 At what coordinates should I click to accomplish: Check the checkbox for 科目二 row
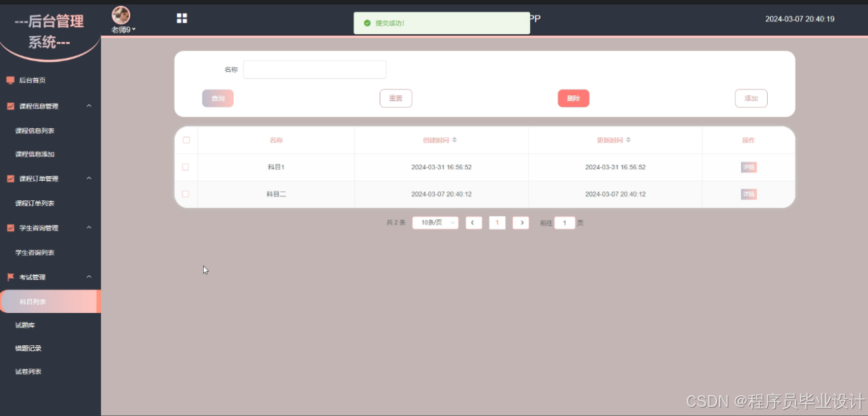click(x=186, y=194)
